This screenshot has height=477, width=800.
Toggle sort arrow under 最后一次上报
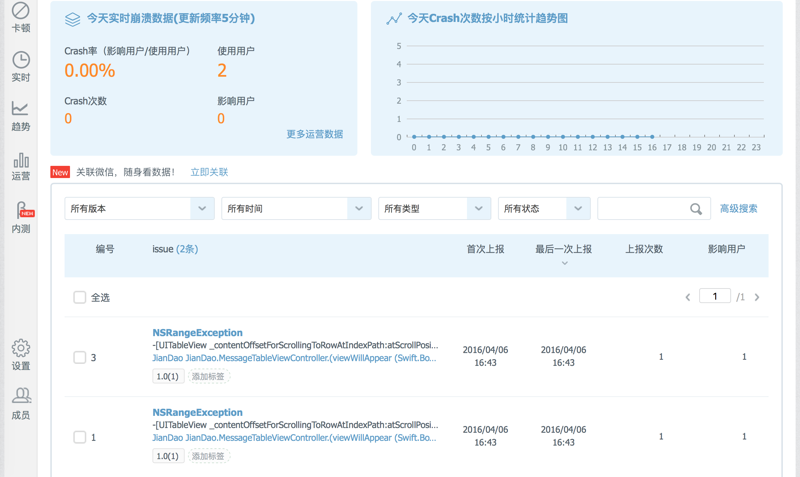[x=564, y=263]
